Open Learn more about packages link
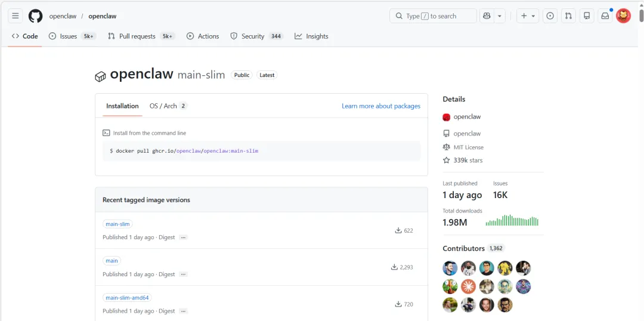 (x=381, y=106)
